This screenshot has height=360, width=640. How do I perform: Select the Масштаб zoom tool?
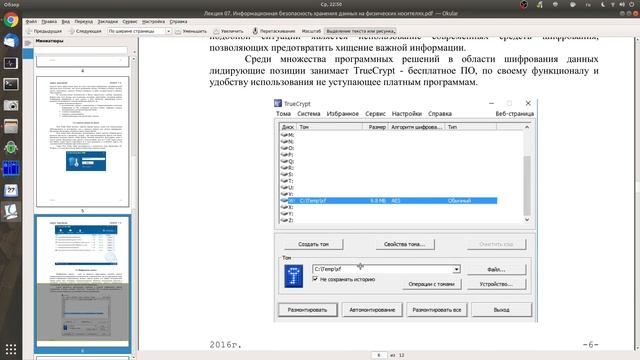click(311, 31)
